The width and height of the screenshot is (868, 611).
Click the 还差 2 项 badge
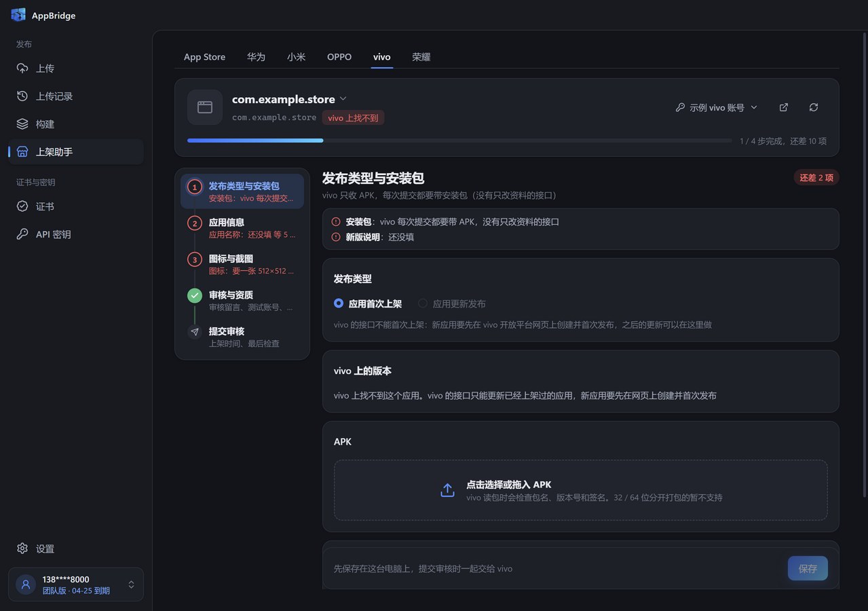click(816, 178)
